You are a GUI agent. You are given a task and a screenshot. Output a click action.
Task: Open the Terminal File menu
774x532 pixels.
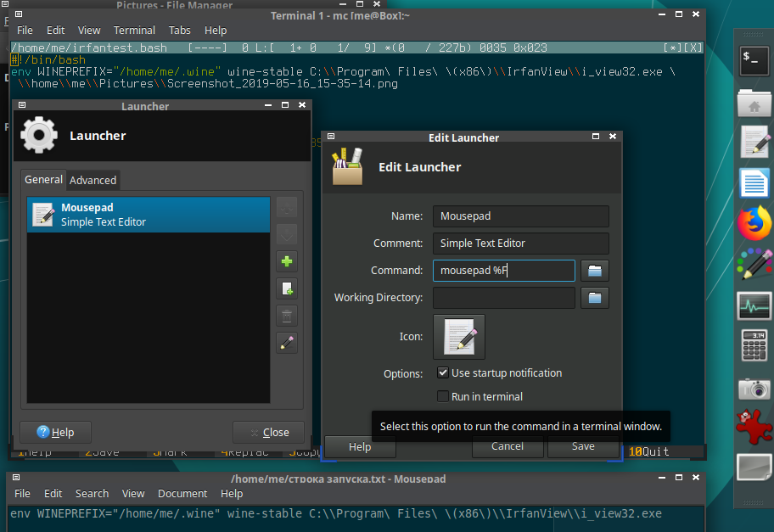coord(25,30)
